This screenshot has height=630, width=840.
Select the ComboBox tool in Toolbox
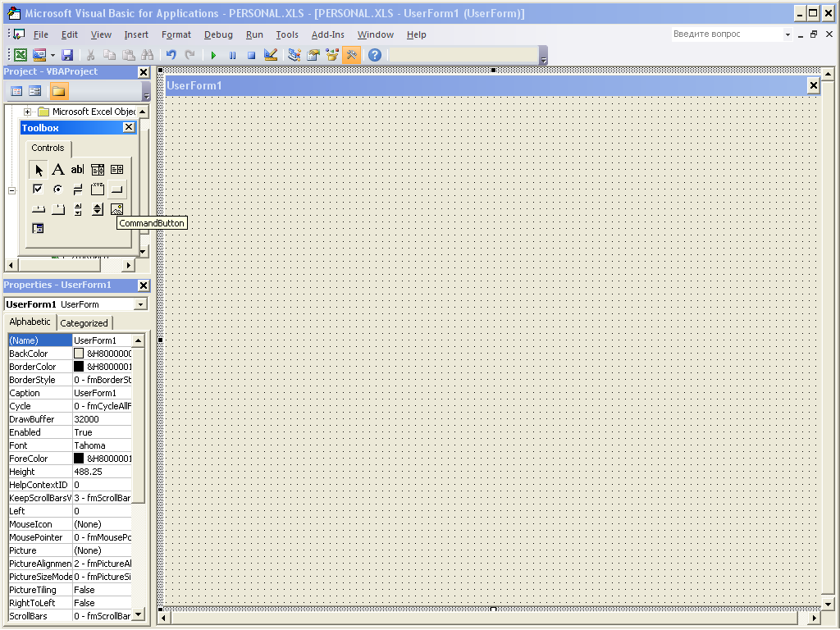click(x=98, y=170)
